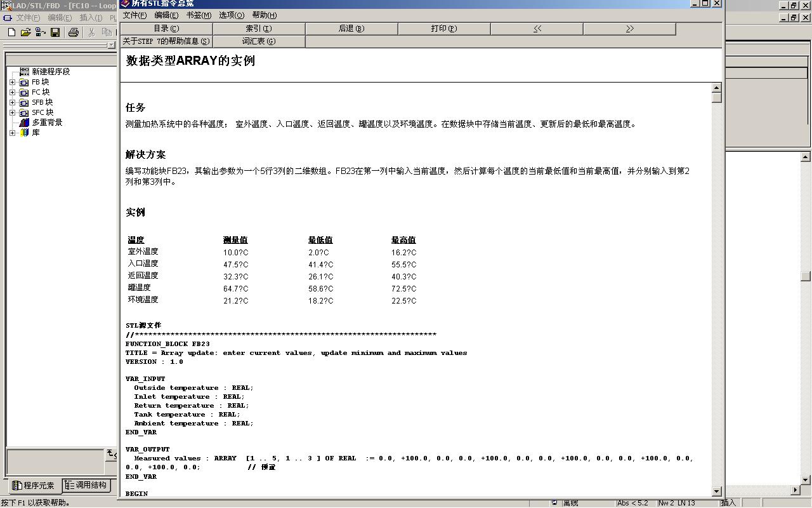Click the 索引(I) index button
Image resolution: width=812 pixels, height=508 pixels.
(259, 29)
